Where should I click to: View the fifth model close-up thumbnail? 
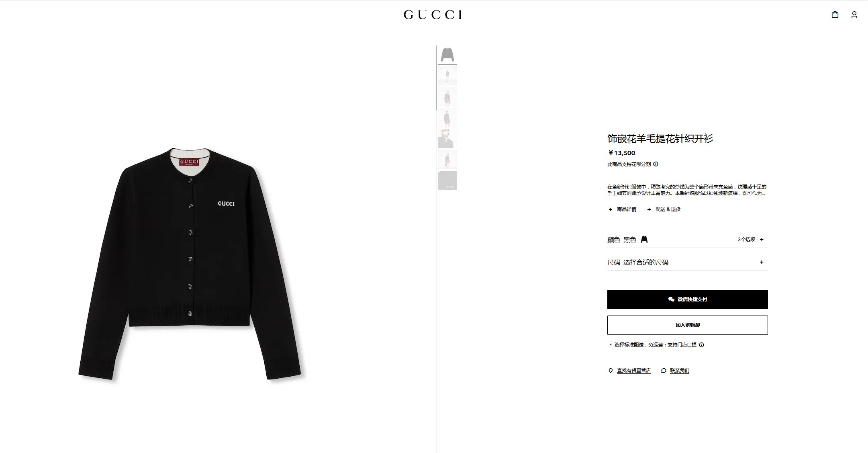click(447, 139)
